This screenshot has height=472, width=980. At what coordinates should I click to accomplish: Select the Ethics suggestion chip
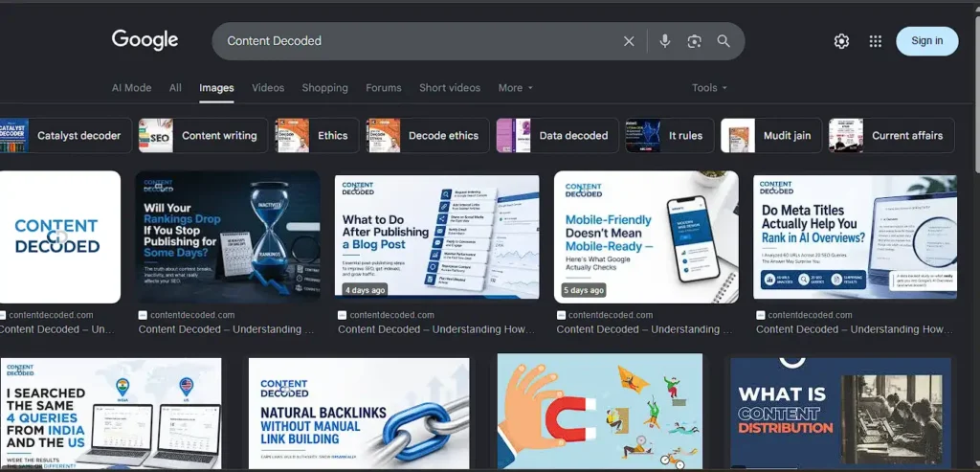[x=317, y=136]
